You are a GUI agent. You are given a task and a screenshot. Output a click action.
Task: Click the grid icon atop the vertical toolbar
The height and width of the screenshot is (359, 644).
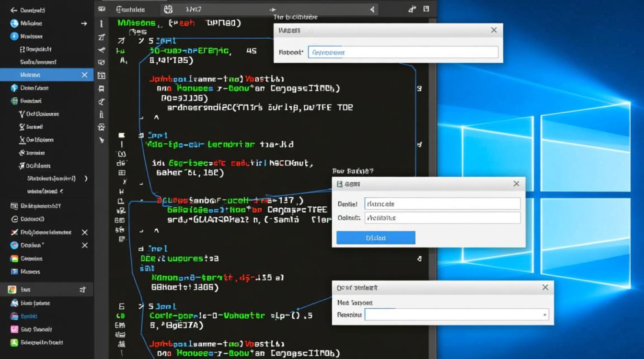pos(101,9)
